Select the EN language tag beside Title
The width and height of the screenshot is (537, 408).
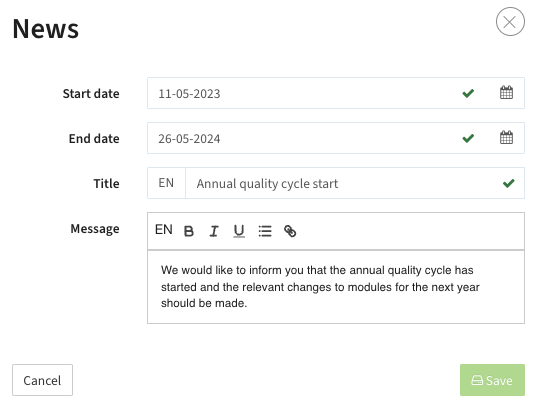[x=166, y=183]
